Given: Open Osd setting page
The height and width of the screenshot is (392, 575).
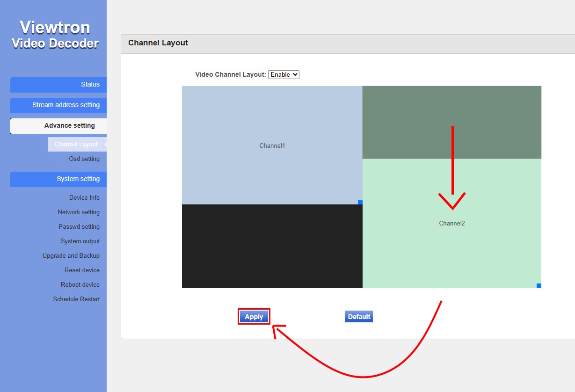Looking at the screenshot, I should click(84, 159).
